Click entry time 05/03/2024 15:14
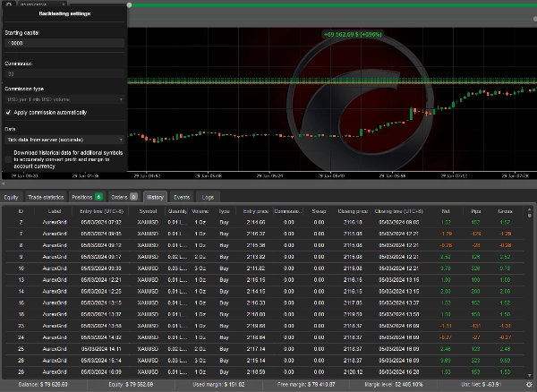537x392 pixels. pyautogui.click(x=101, y=361)
